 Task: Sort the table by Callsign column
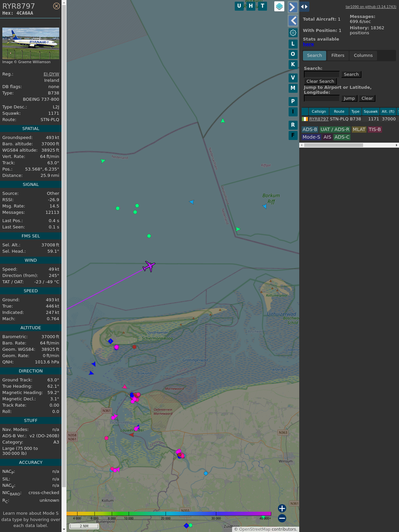point(319,111)
